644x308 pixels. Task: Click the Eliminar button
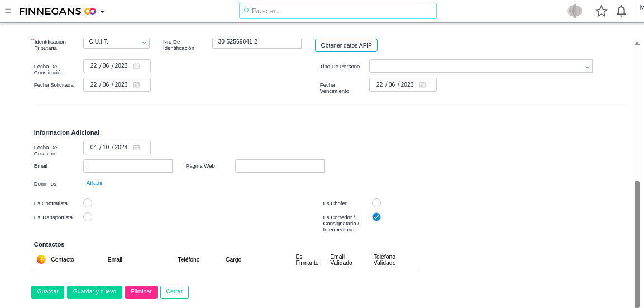(x=141, y=292)
